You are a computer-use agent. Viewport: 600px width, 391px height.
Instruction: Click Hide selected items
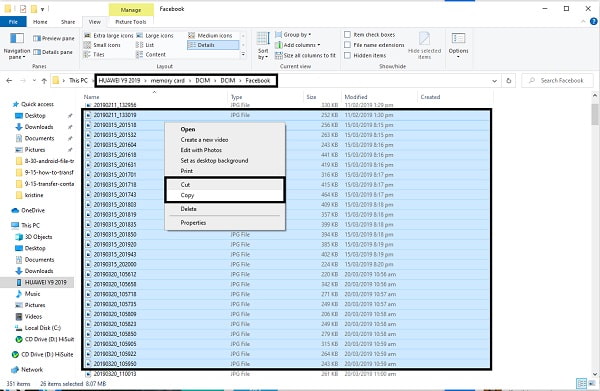pyautogui.click(x=424, y=46)
